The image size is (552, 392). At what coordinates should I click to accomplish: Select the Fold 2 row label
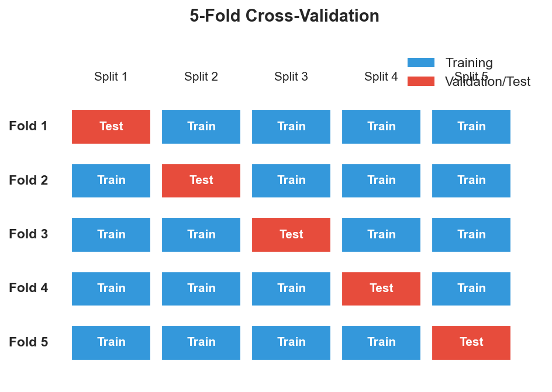(28, 181)
